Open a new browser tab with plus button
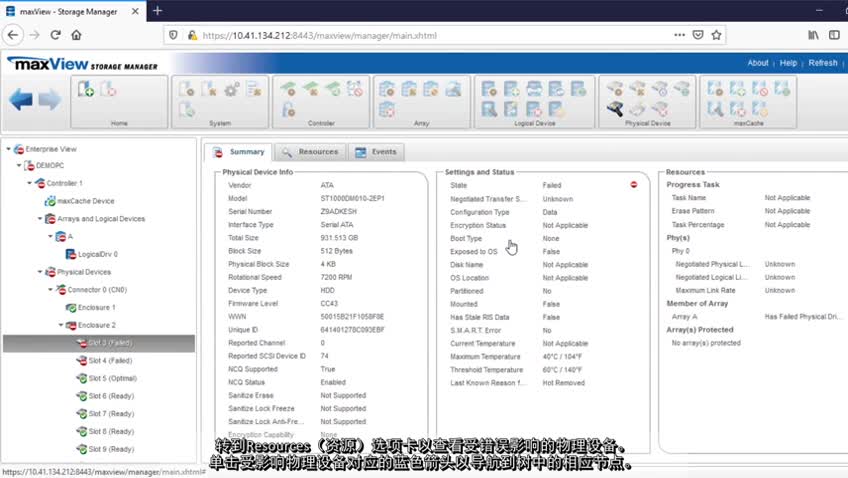The width and height of the screenshot is (848, 478). point(157,10)
